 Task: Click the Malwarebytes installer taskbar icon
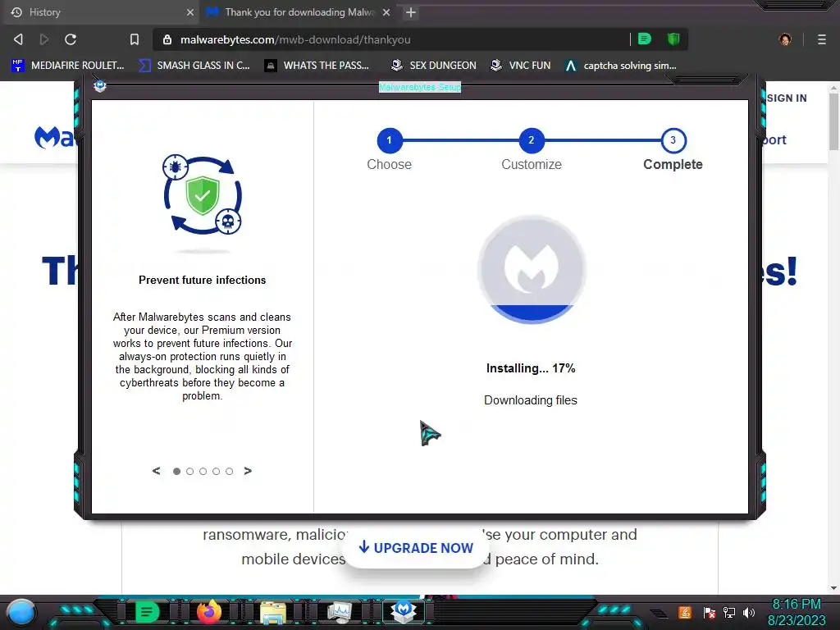tap(404, 611)
